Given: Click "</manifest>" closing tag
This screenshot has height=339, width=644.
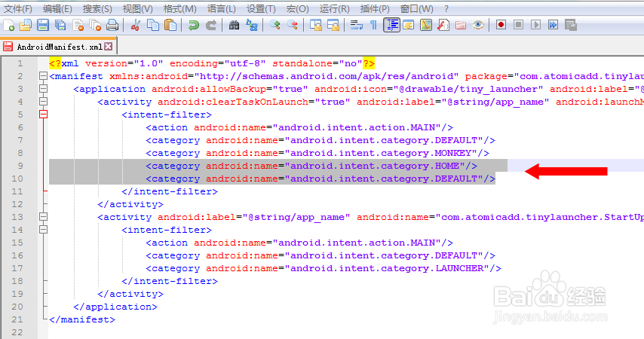Looking at the screenshot, I should point(82,319).
